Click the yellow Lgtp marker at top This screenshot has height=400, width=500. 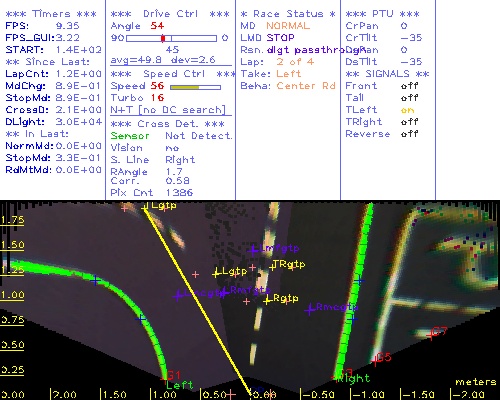(145, 208)
